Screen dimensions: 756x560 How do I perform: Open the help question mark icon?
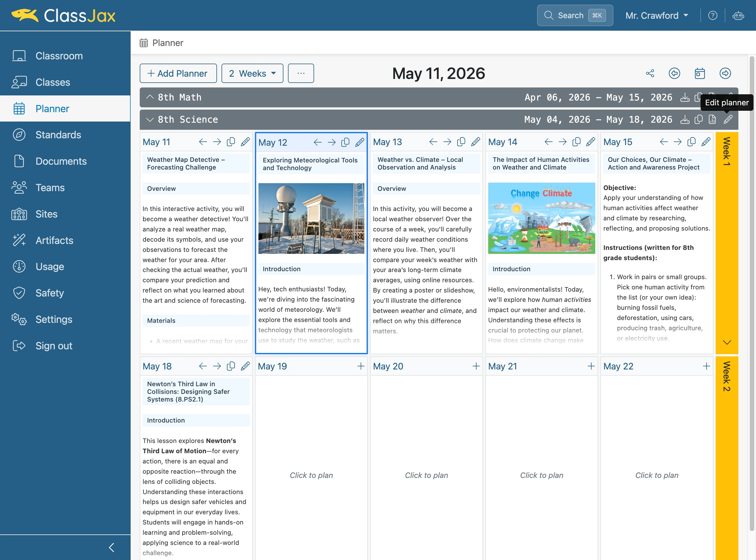coord(713,16)
